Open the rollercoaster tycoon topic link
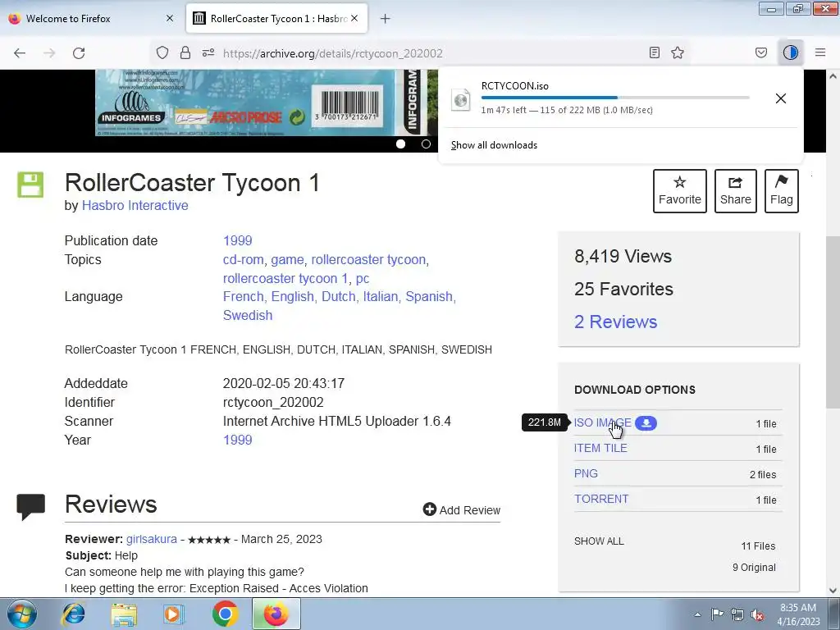Screen dimensions: 840x630 pyautogui.click(x=368, y=260)
